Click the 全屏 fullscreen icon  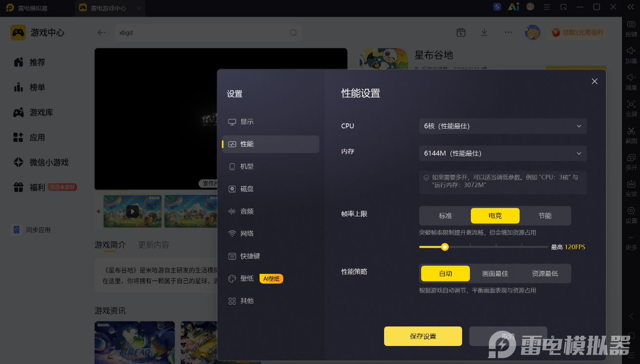click(631, 104)
